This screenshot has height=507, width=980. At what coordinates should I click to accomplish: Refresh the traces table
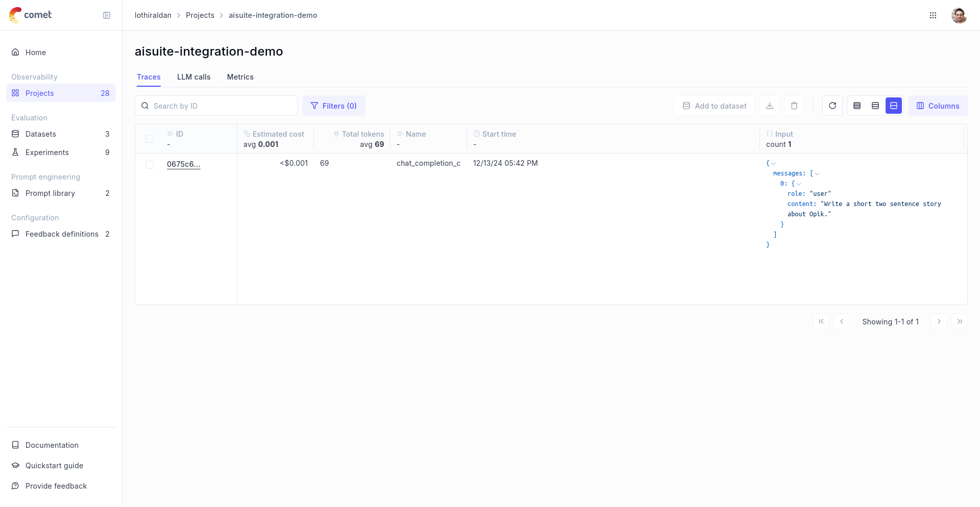[x=832, y=106]
